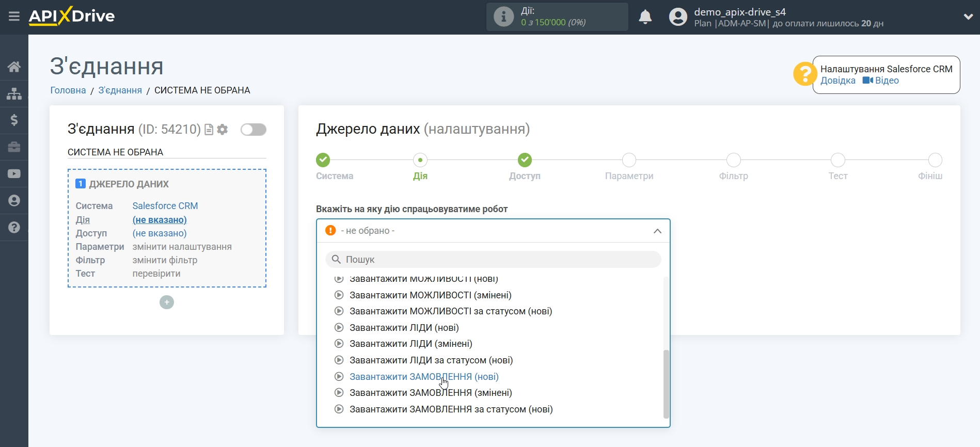
Task: Click the Salesforce CRM system link
Action: 165,206
